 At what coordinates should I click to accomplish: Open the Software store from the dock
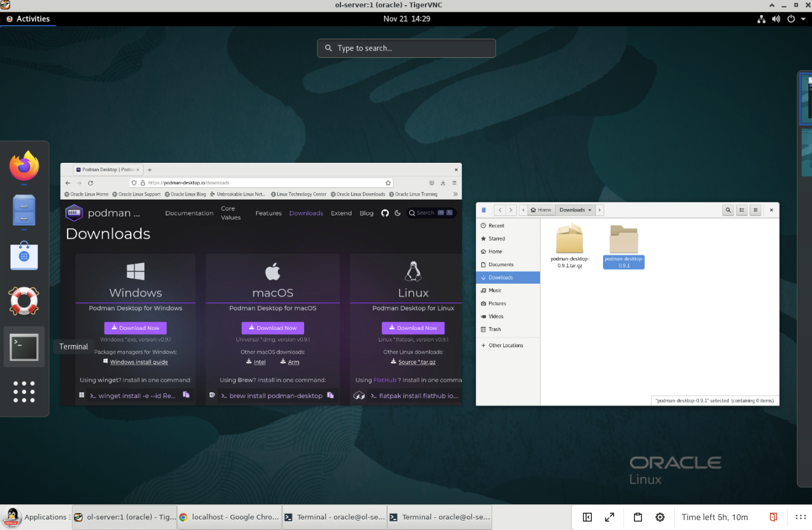tap(24, 256)
